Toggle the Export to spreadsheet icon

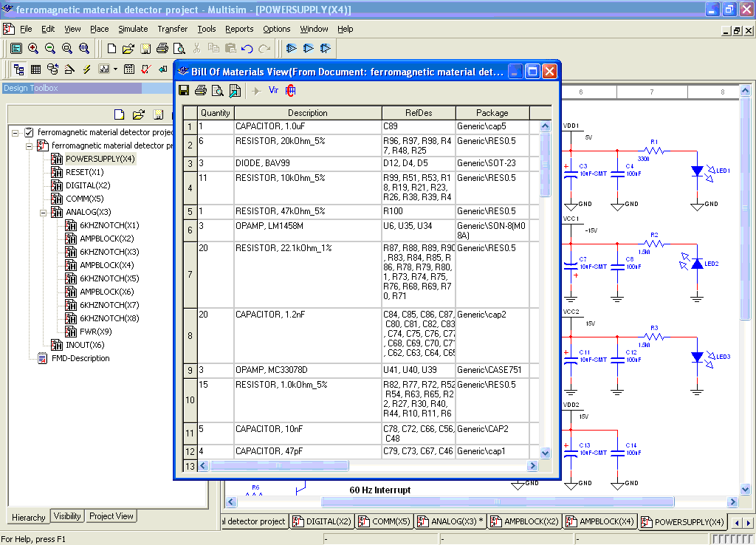click(235, 91)
